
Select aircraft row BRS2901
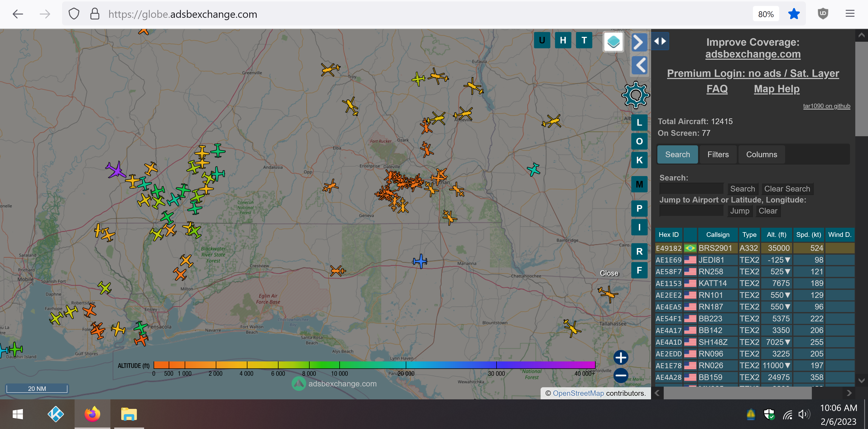(754, 248)
